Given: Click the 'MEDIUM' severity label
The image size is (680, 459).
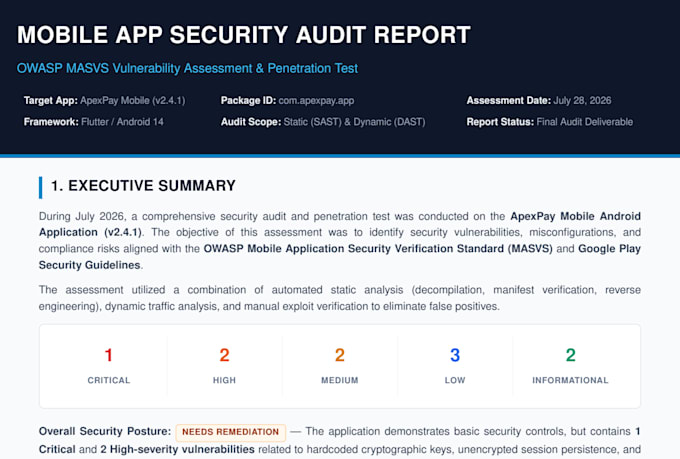Looking at the screenshot, I should coord(340,380).
